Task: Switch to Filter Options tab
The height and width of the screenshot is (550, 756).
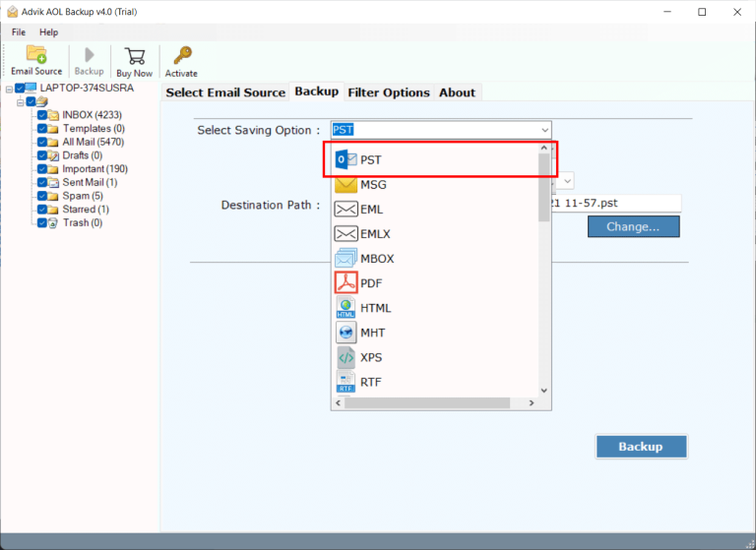Action: [x=389, y=92]
